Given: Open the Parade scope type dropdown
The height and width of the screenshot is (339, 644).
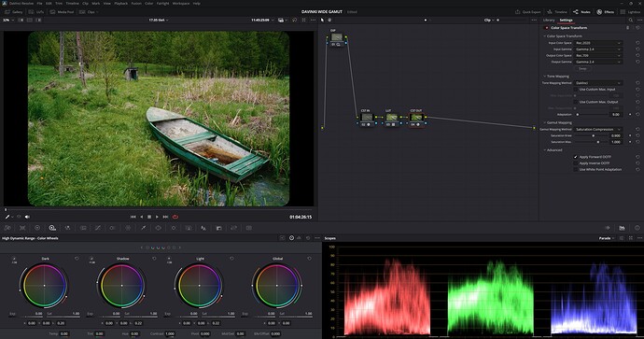Looking at the screenshot, I should click(x=607, y=238).
